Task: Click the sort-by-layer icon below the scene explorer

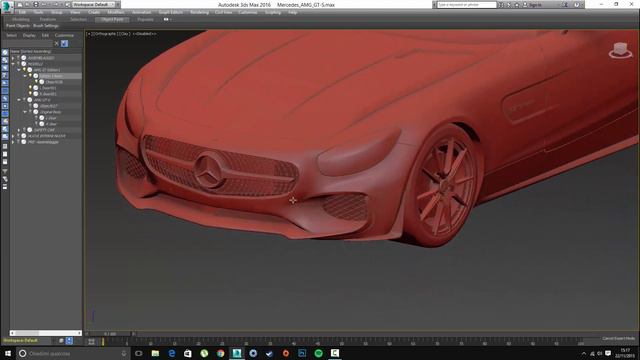Action: (61, 340)
